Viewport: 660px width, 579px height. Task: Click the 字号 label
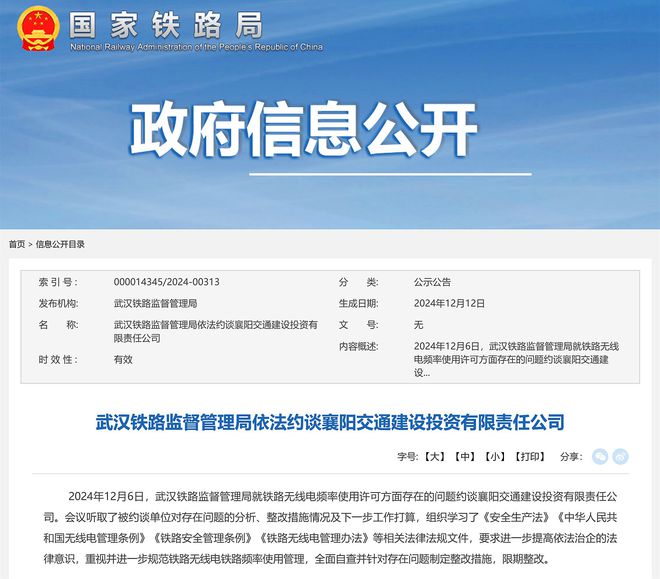[x=407, y=457]
